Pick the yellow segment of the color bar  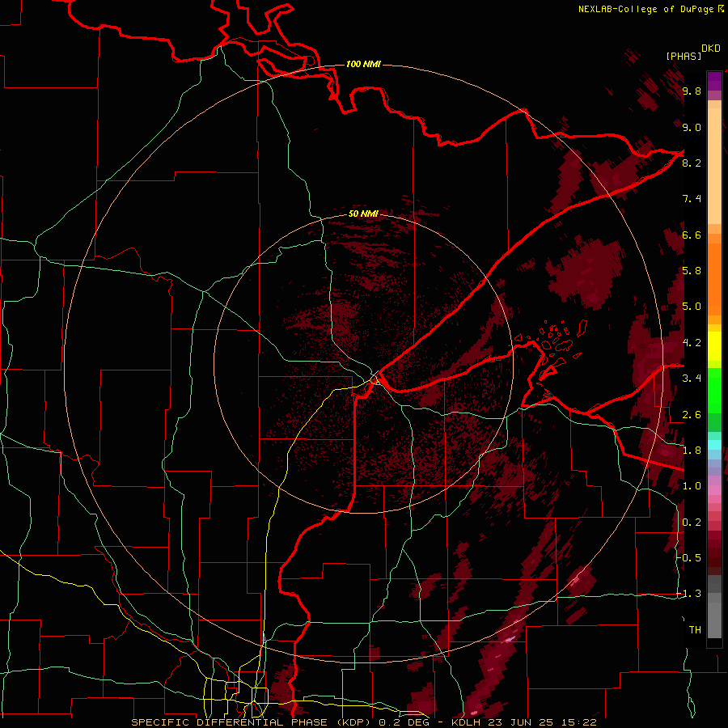point(714,346)
